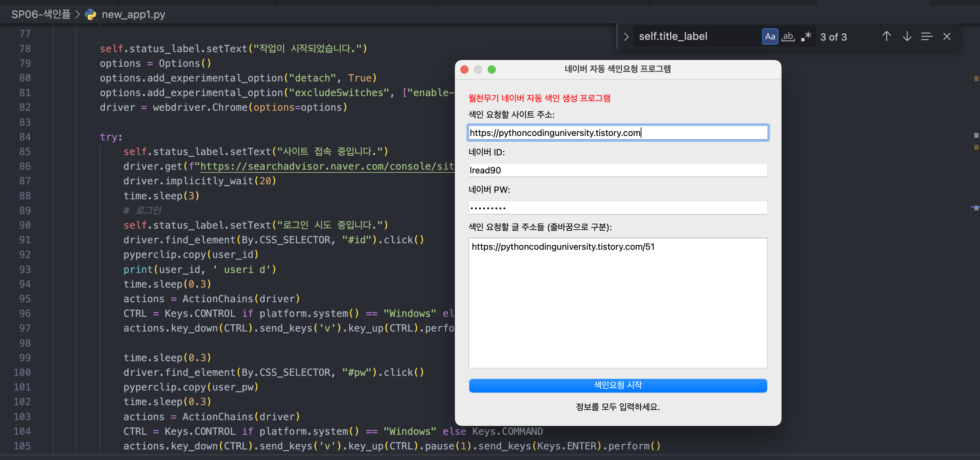The image size is (980, 460).
Task: Click the site address input field
Action: [x=618, y=133]
